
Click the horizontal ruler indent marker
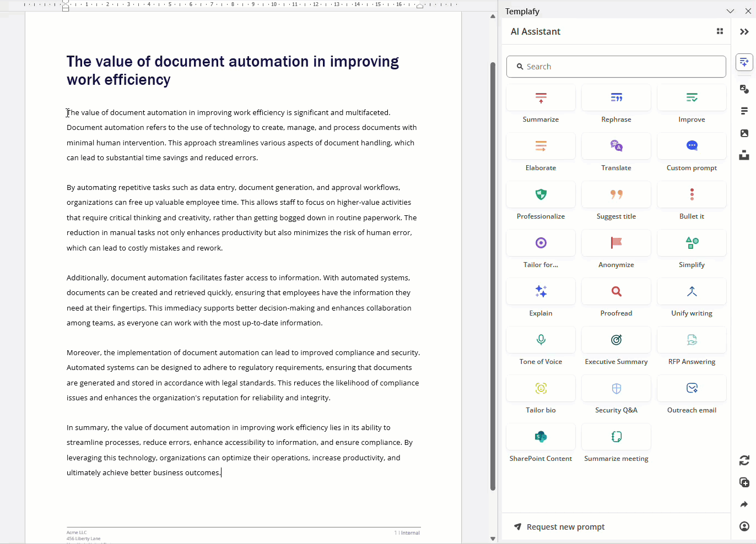pos(66,6)
